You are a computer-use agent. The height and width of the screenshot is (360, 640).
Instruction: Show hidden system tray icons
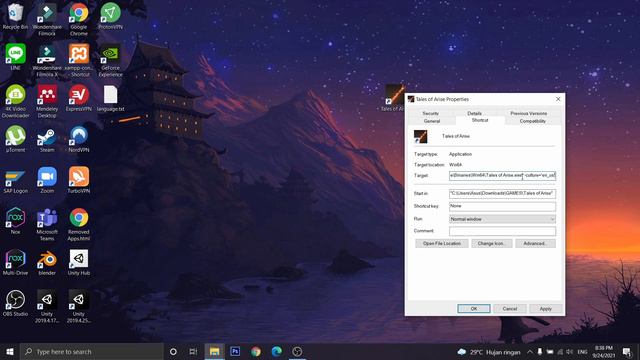click(x=529, y=352)
